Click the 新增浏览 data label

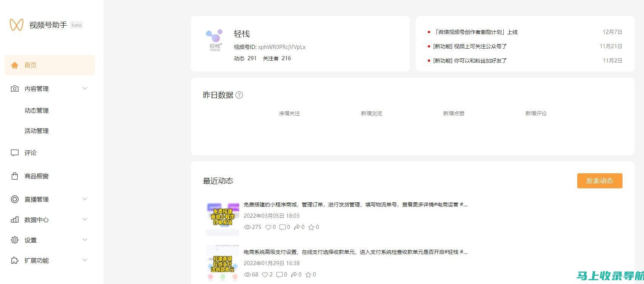tap(372, 113)
